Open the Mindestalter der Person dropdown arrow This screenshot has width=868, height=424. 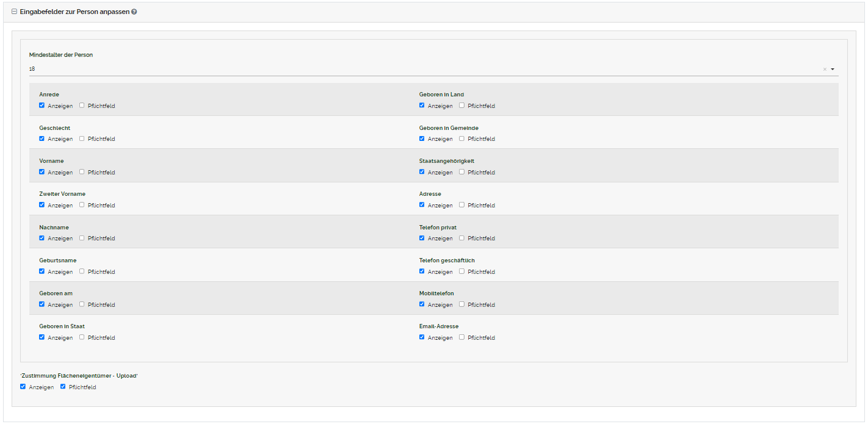(833, 70)
